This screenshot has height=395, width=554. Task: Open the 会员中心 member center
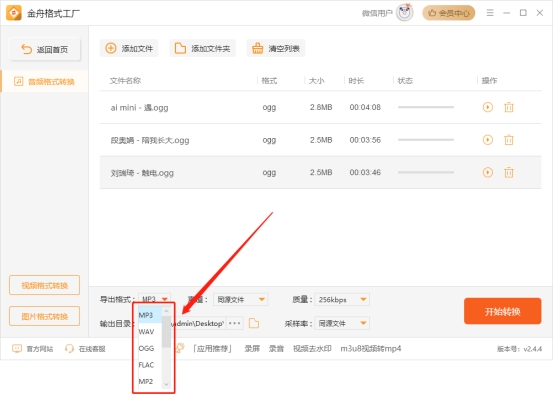[449, 13]
